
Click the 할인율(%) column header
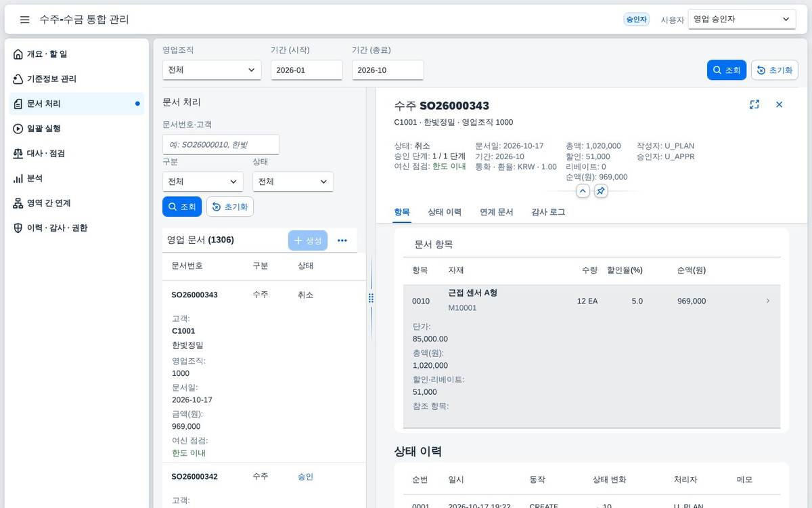click(625, 270)
